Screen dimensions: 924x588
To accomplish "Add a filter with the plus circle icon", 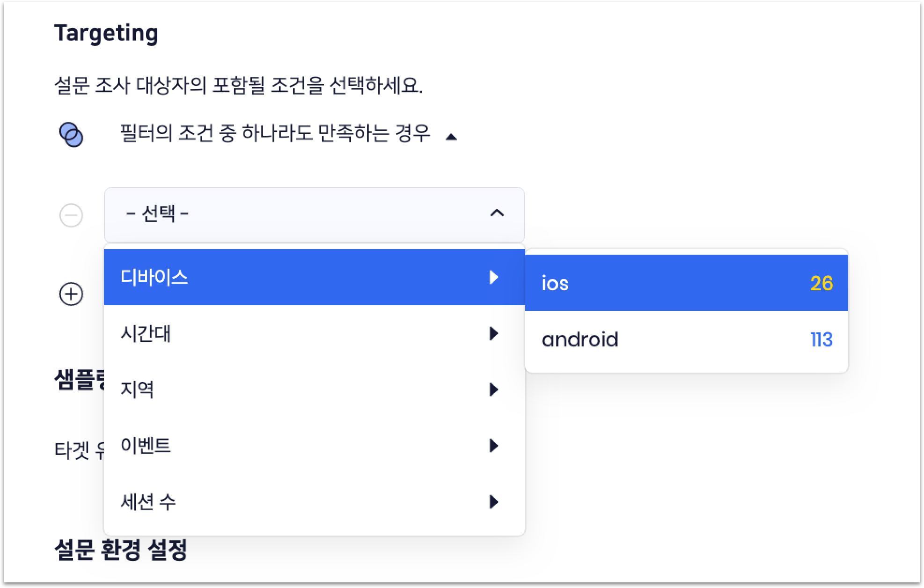I will 71,294.
